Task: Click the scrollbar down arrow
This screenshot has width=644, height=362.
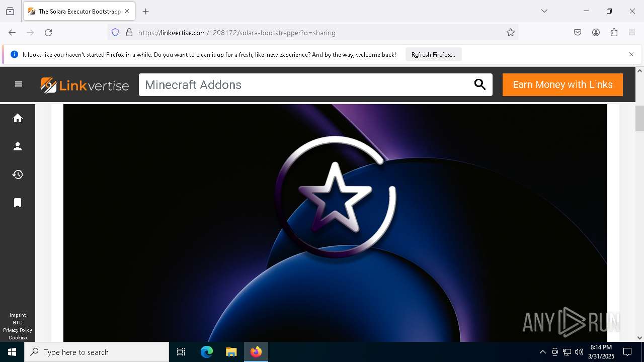Action: (x=640, y=338)
